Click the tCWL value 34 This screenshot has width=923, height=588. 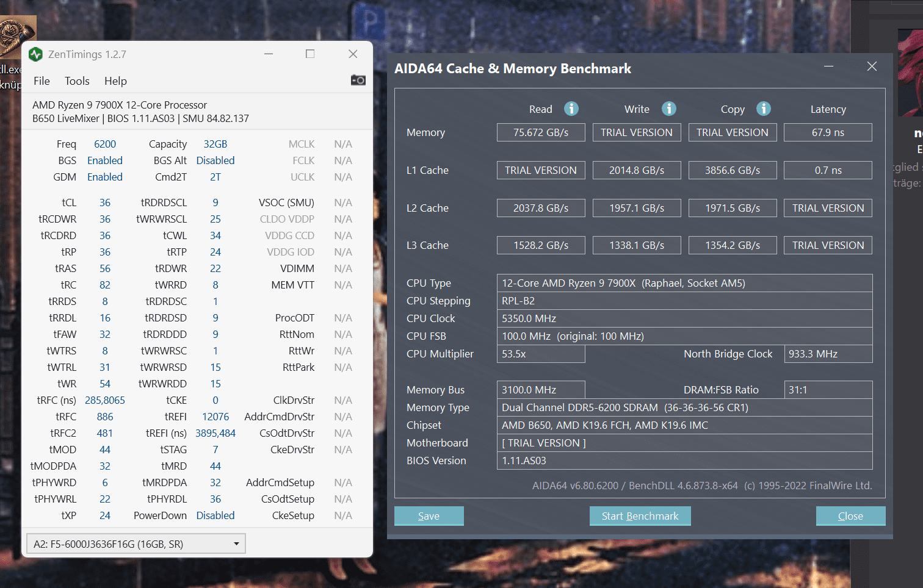[215, 235]
